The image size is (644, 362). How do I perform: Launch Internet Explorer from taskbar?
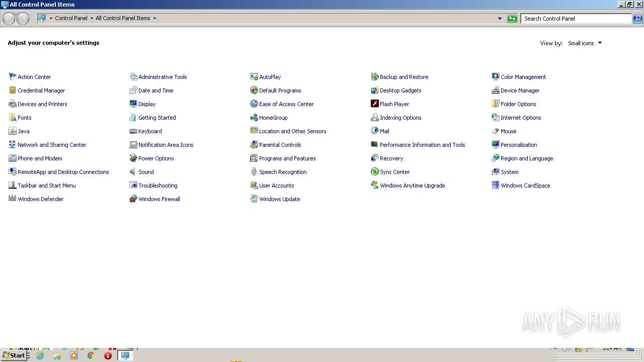[40, 355]
